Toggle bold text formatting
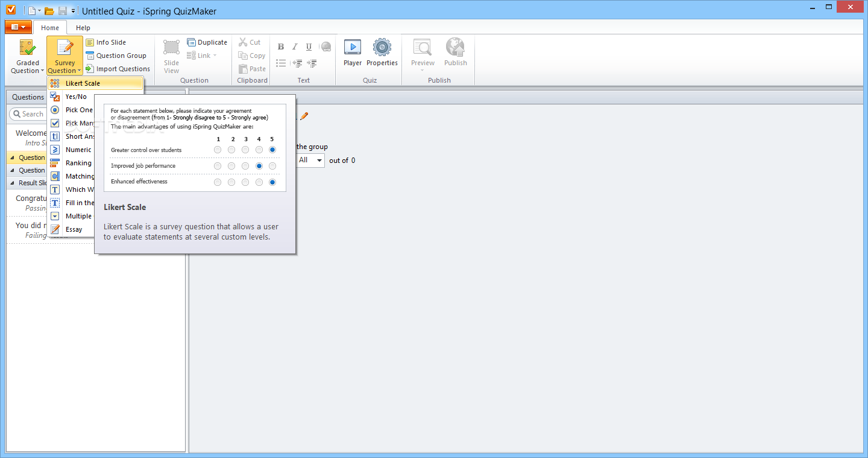Viewport: 868px width, 458px height. click(x=281, y=47)
